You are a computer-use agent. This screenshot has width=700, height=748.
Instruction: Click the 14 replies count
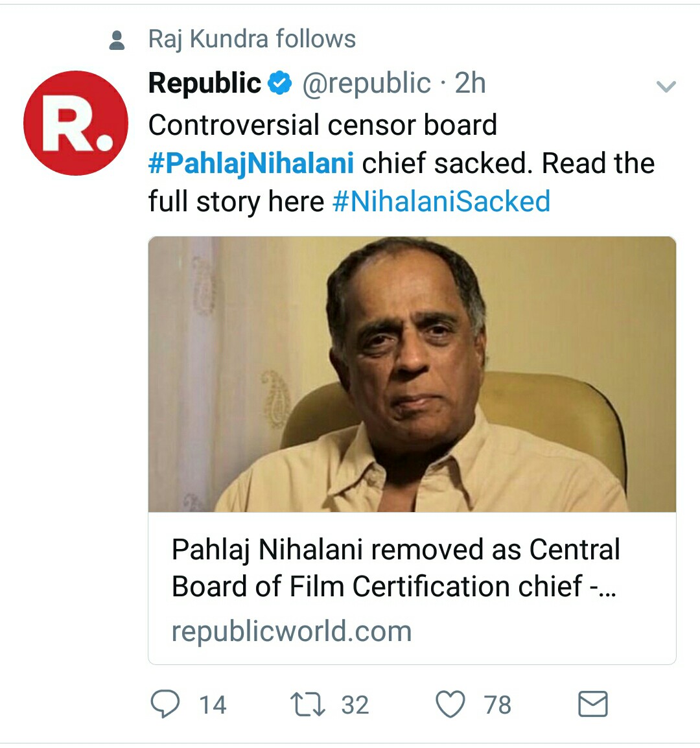[213, 705]
